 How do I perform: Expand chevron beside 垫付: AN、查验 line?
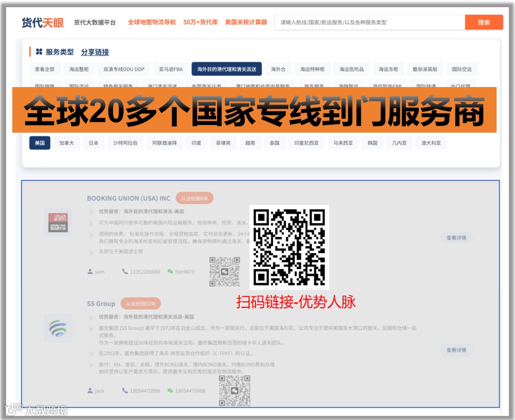pyautogui.click(x=91, y=365)
